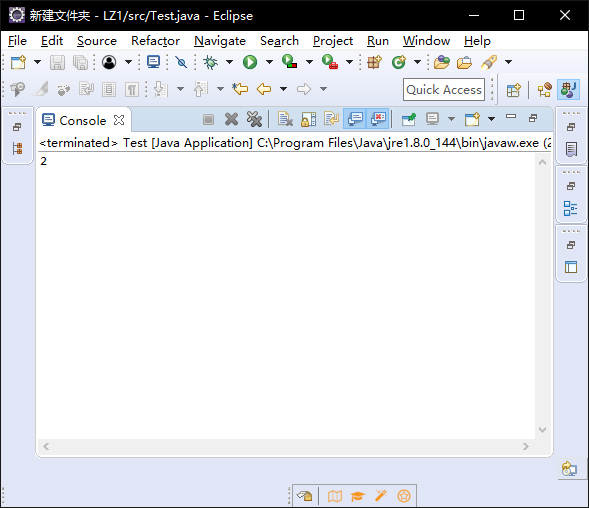Open the File menu
589x508 pixels.
click(x=17, y=41)
